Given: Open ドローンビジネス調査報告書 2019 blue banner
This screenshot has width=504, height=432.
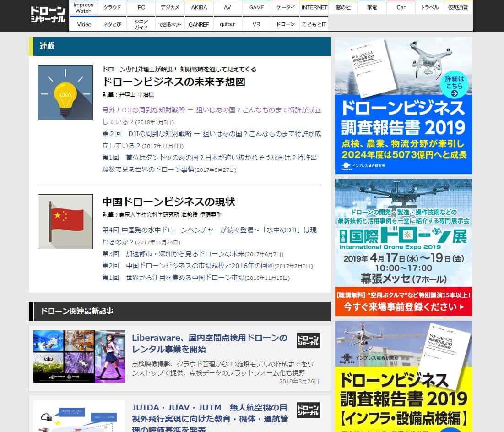Looking at the screenshot, I should [404, 105].
